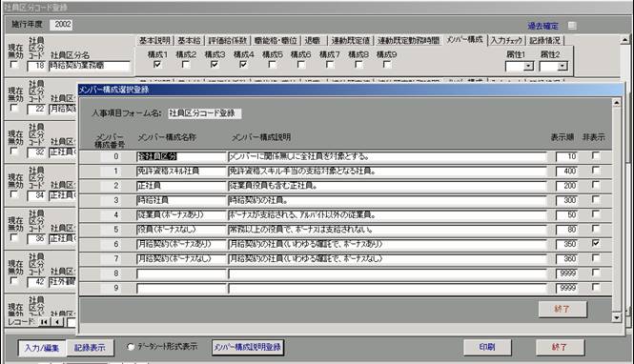The height and width of the screenshot is (364, 634).
Task: Open the 属性1 dropdown
Action: pyautogui.click(x=528, y=66)
